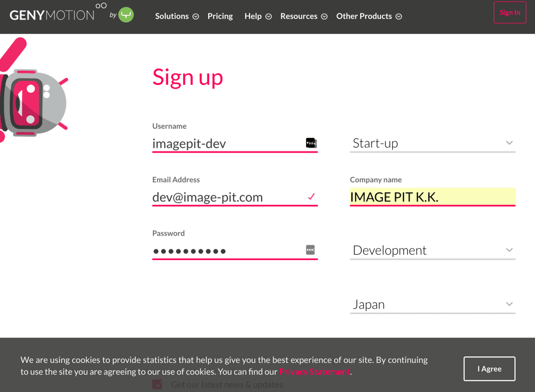
Task: Click the Password label
Action: (x=168, y=233)
